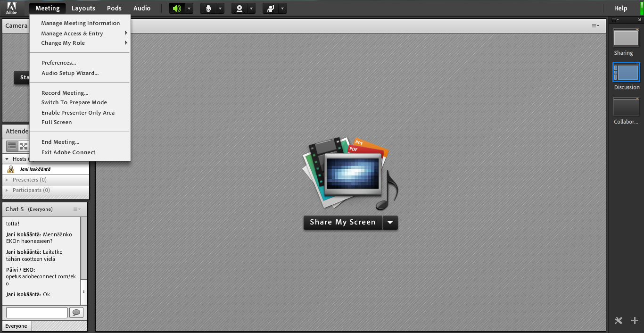
Task: Send the chat message with bubble button
Action: tap(76, 312)
